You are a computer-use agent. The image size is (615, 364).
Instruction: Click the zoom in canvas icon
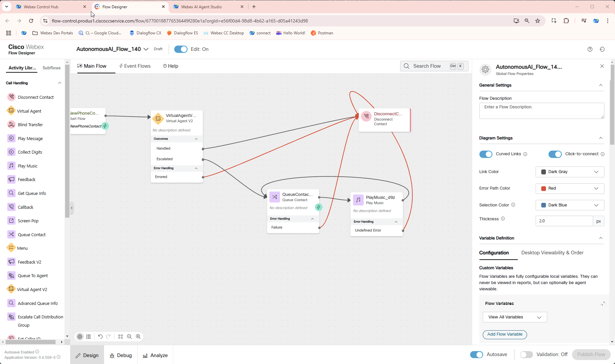[x=138, y=337]
